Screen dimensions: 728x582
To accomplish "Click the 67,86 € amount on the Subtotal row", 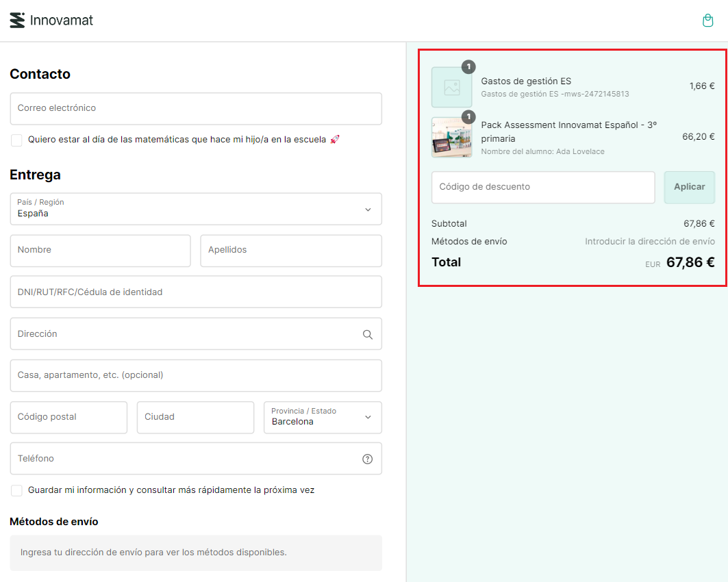I will click(699, 224).
